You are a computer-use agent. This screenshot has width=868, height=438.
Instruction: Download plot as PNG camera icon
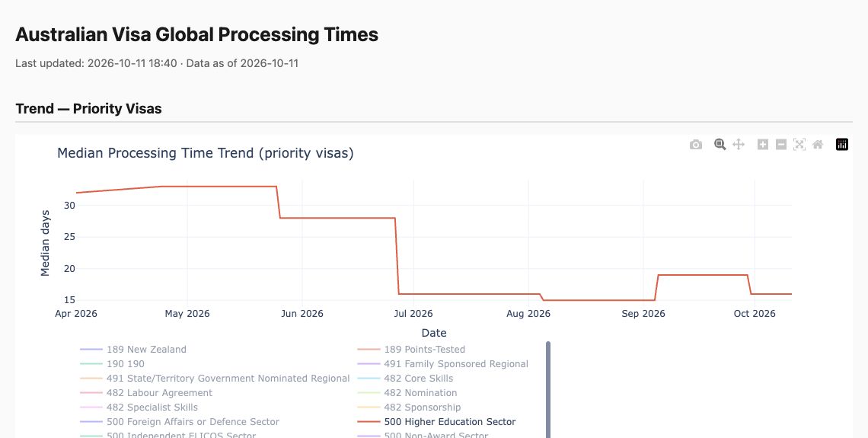[x=696, y=145]
